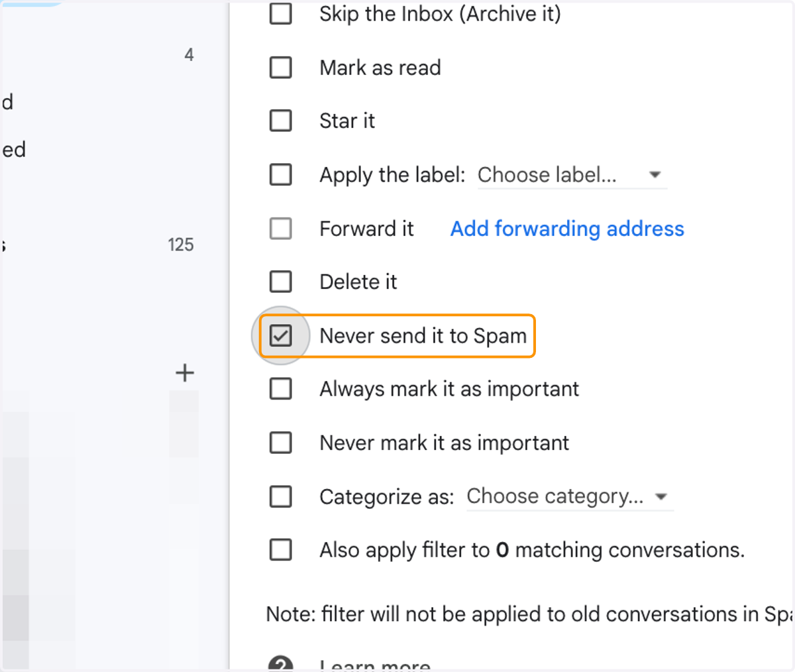Check Always mark it as important
795x672 pixels.
281,388
